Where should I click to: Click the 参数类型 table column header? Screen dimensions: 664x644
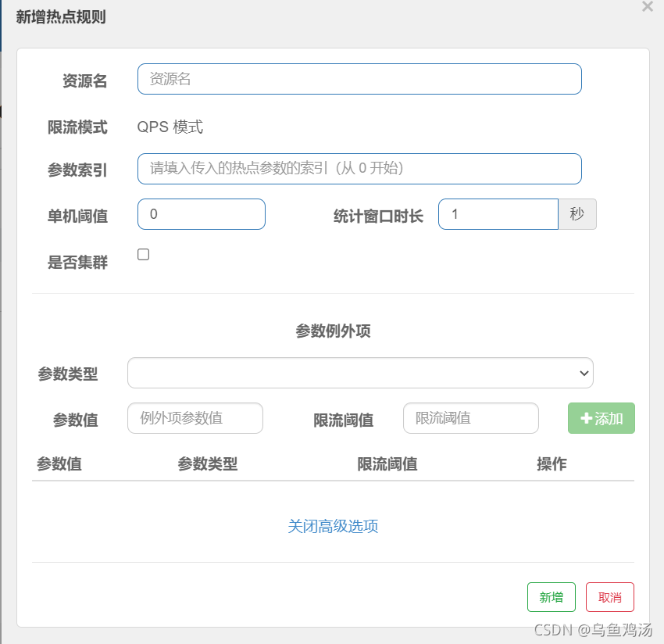[x=208, y=464]
